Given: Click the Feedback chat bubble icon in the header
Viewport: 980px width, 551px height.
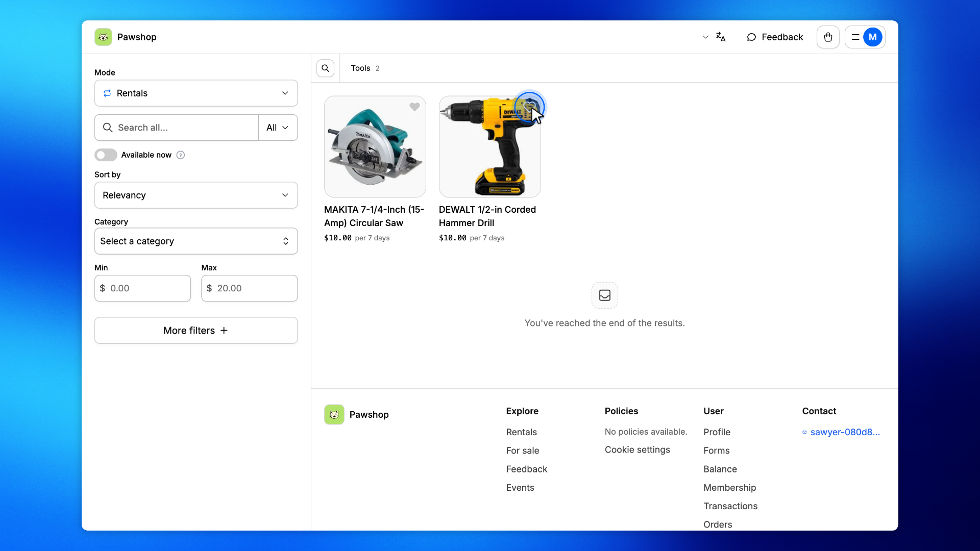Looking at the screenshot, I should [x=751, y=37].
